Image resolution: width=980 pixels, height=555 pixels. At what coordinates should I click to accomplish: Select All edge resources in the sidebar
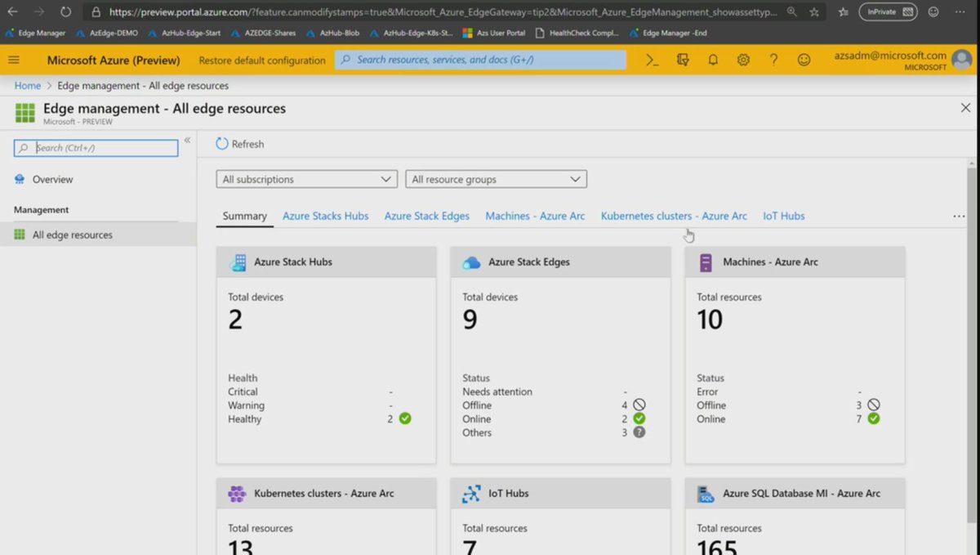click(98, 235)
